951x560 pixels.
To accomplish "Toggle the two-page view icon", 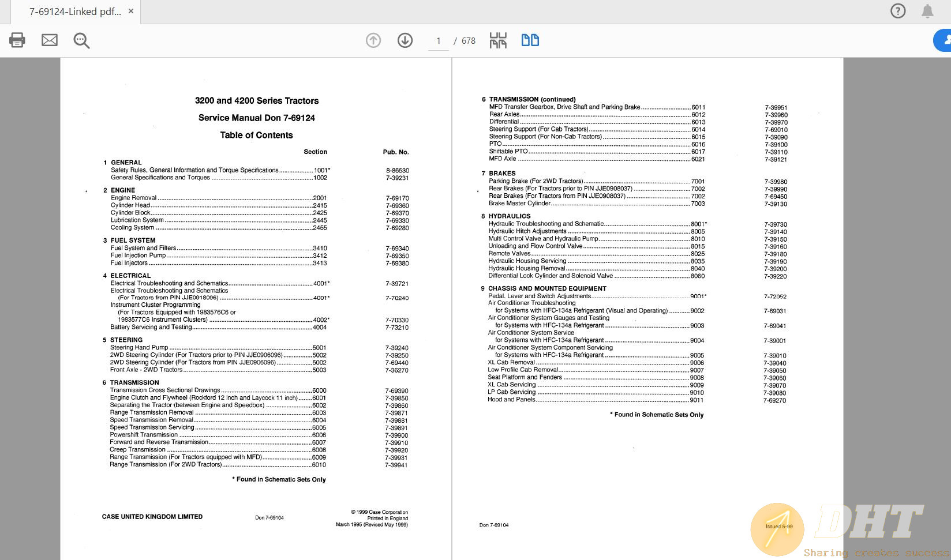I will 530,40.
